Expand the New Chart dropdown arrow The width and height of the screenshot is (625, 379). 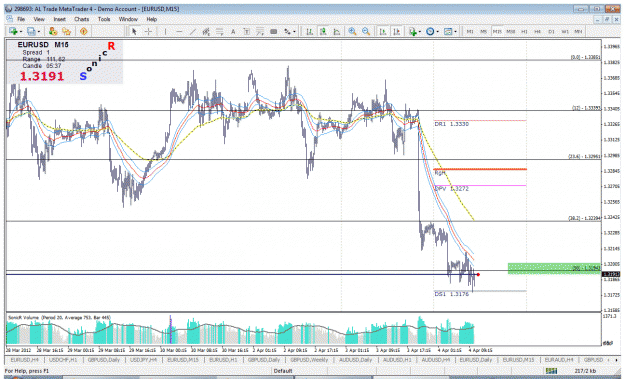(x=20, y=31)
